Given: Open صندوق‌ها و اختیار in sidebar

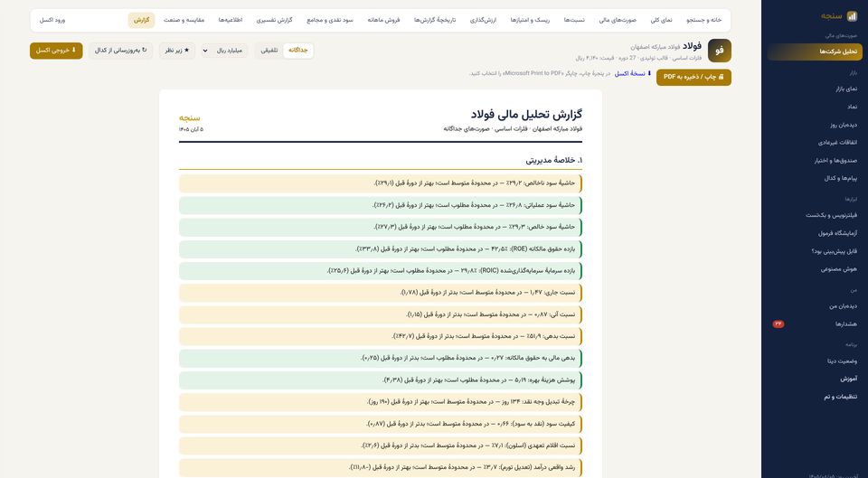Looking at the screenshot, I should [x=815, y=161].
